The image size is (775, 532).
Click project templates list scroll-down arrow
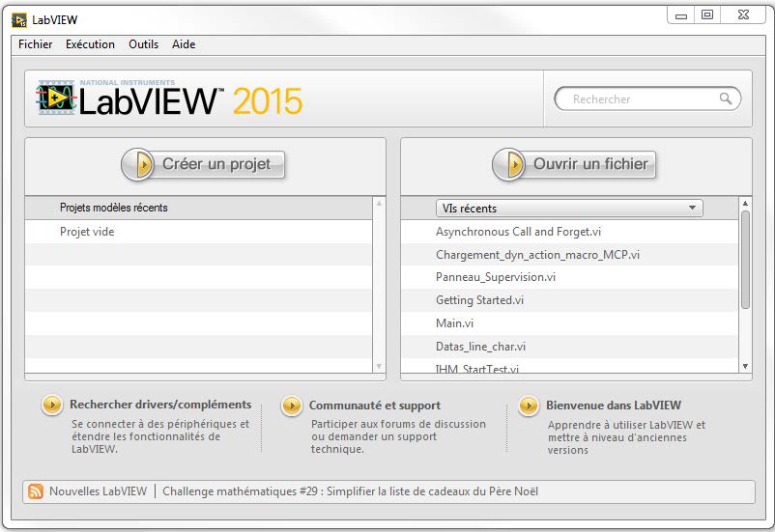[x=379, y=366]
